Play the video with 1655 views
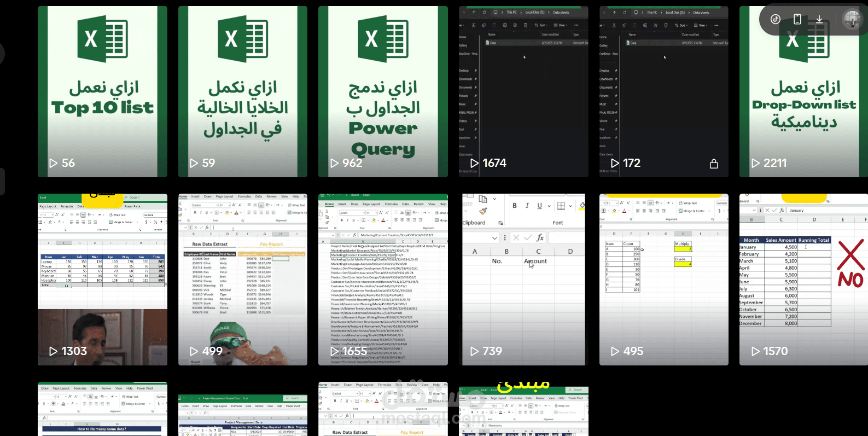The width and height of the screenshot is (868, 436). [x=383, y=280]
